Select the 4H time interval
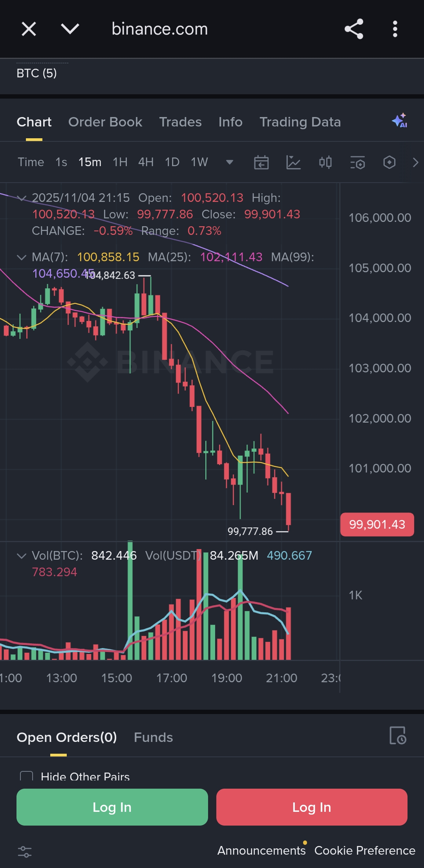 146,162
